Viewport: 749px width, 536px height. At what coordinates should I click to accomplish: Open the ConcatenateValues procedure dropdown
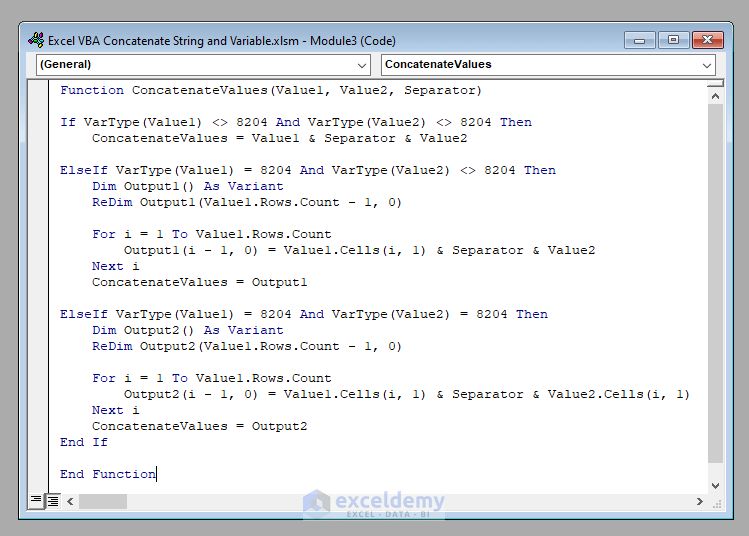pos(548,64)
